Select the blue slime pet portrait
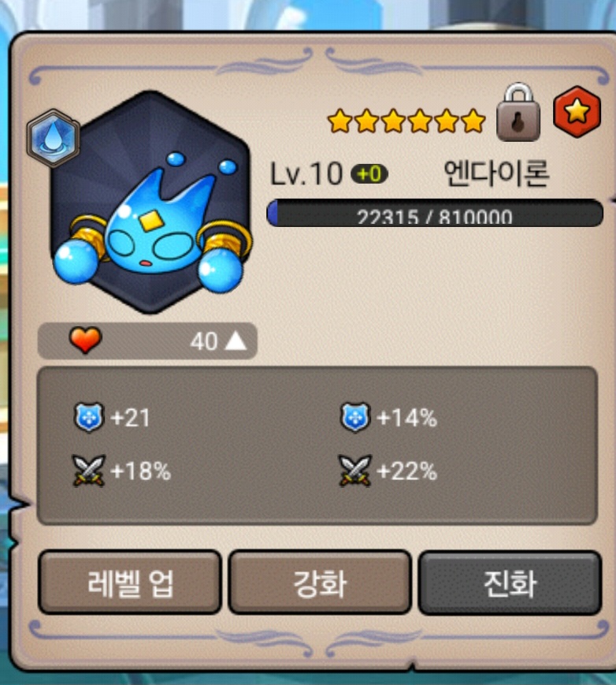 tap(150, 203)
